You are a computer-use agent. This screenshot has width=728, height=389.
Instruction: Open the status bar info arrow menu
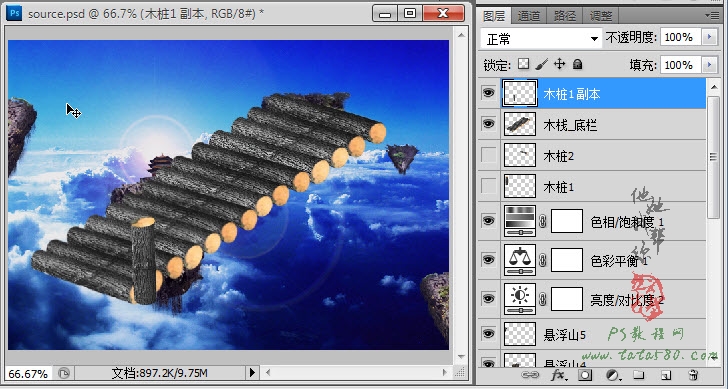pos(252,372)
